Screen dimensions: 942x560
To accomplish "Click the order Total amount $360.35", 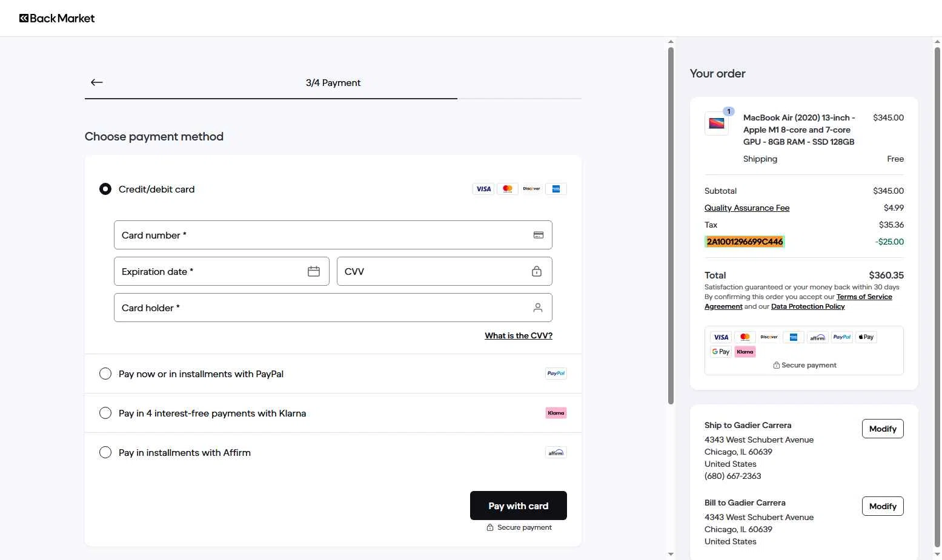I will (886, 275).
